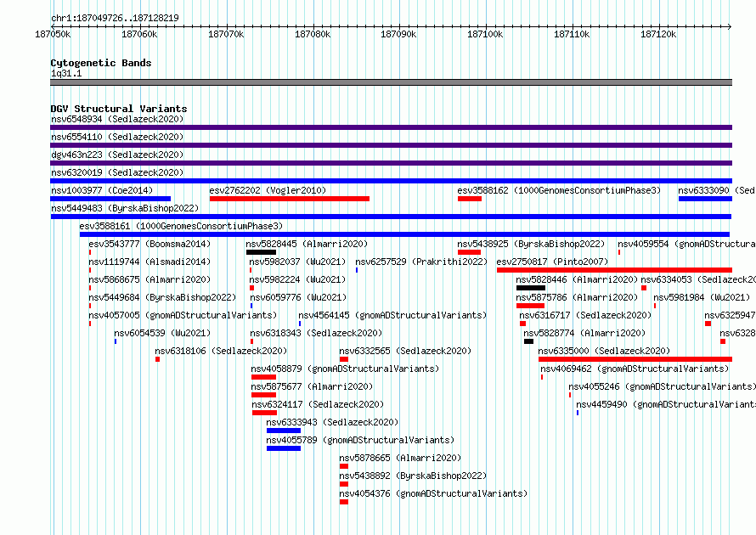Screen dimensions: 756x535
Task: Click the nsv6320019 (Sedlazeck2020) label
Action: click(117, 172)
